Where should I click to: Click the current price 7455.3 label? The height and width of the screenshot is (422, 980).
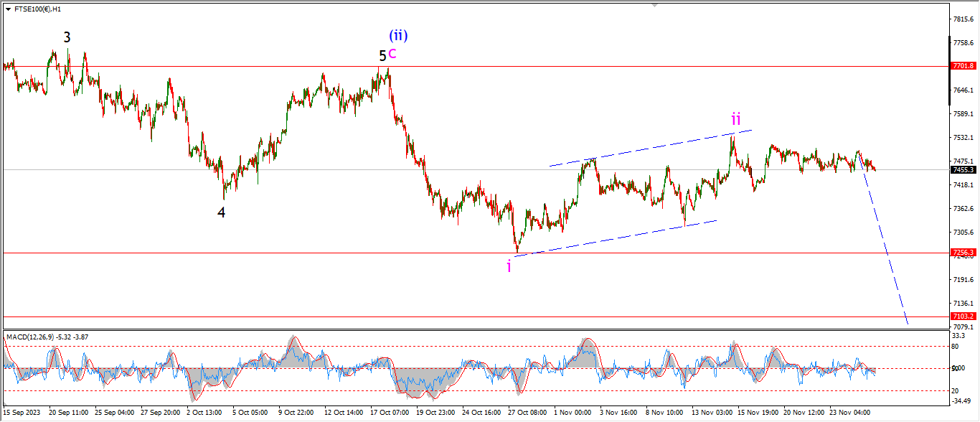point(963,170)
